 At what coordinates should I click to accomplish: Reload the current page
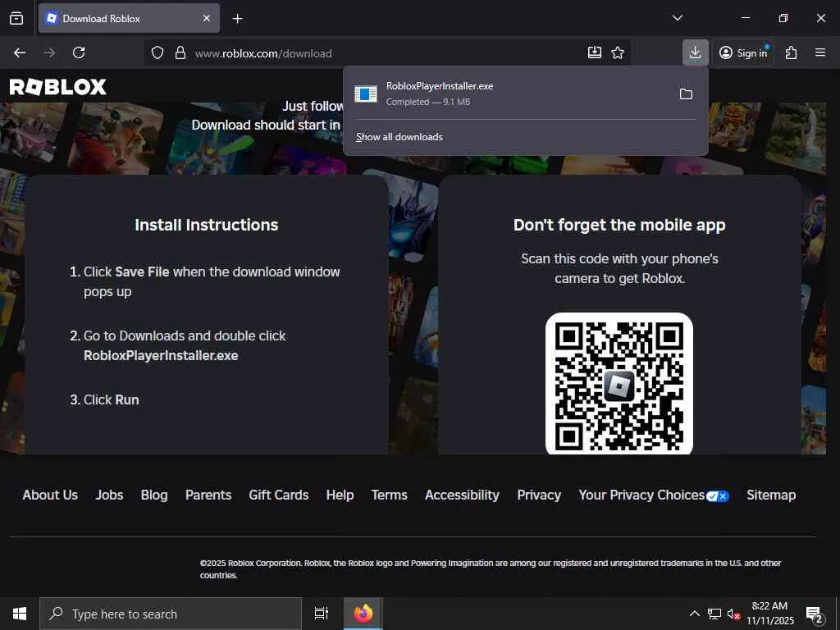pos(79,52)
